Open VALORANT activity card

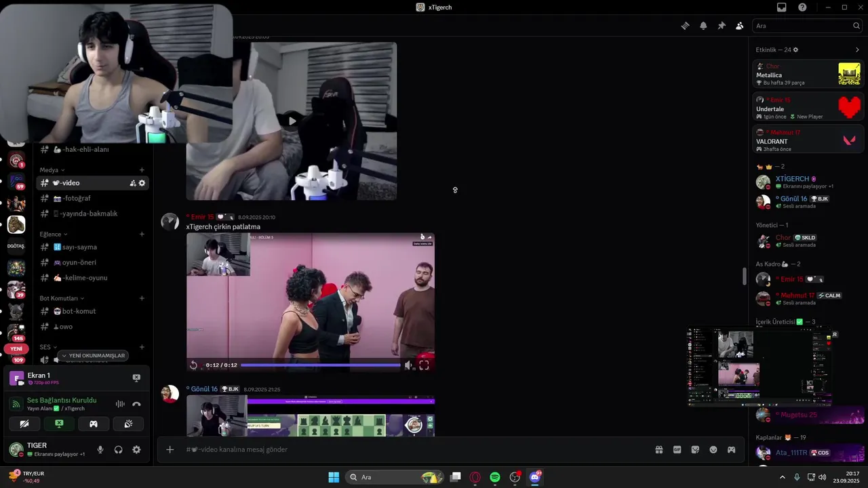pos(808,140)
